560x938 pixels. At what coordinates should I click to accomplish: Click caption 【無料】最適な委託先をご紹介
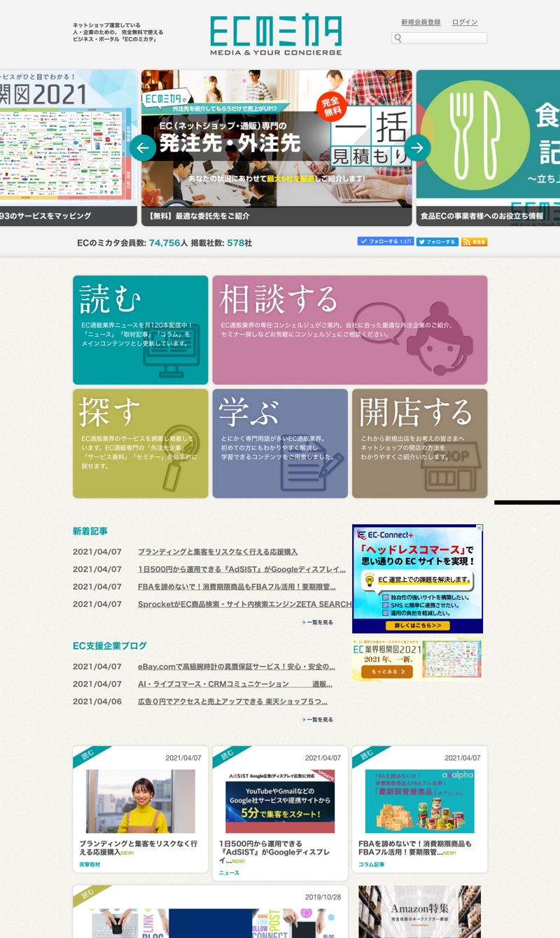198,216
